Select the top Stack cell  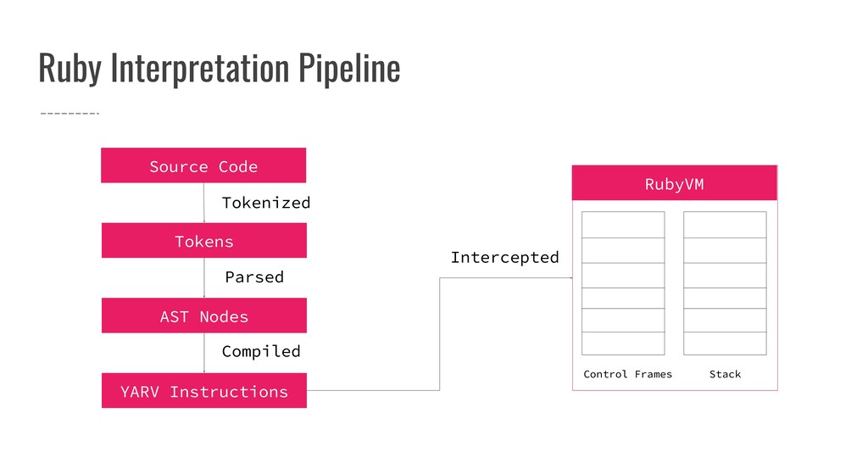pos(725,225)
